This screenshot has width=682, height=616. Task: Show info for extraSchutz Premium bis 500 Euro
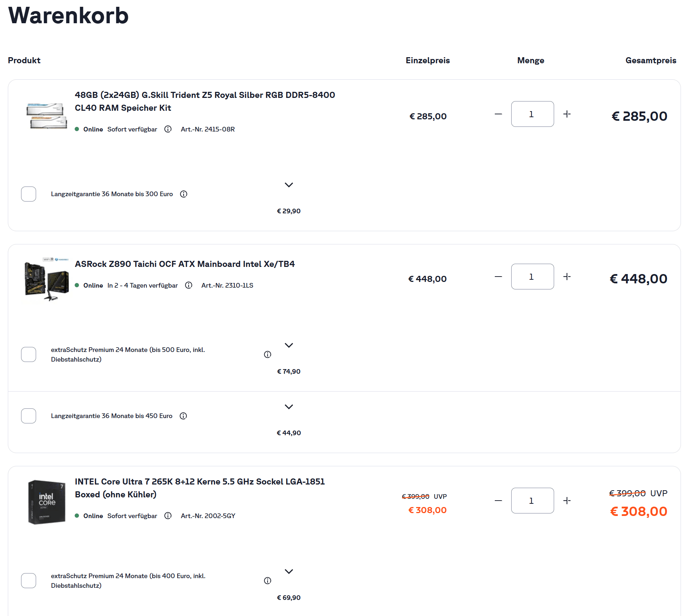coord(268,354)
